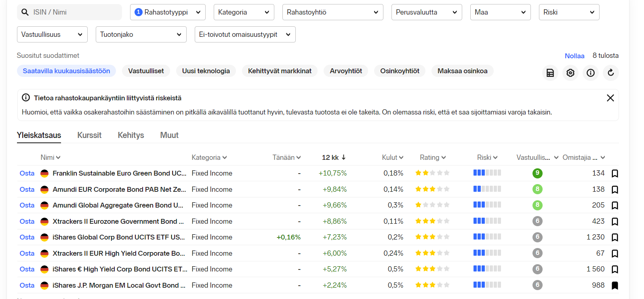The height and width of the screenshot is (299, 644).
Task: Select the Osinkoyhtiöt filter chip
Action: 400,71
